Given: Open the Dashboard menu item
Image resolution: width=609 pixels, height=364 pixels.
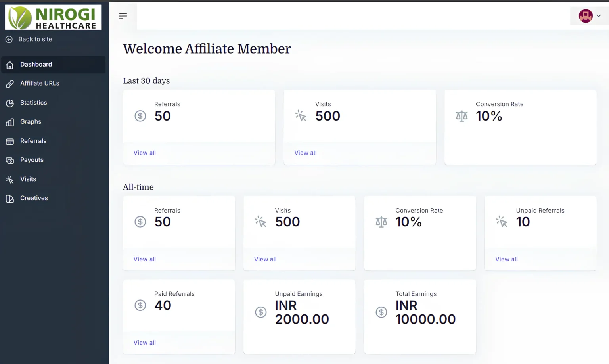Looking at the screenshot, I should tap(53, 65).
